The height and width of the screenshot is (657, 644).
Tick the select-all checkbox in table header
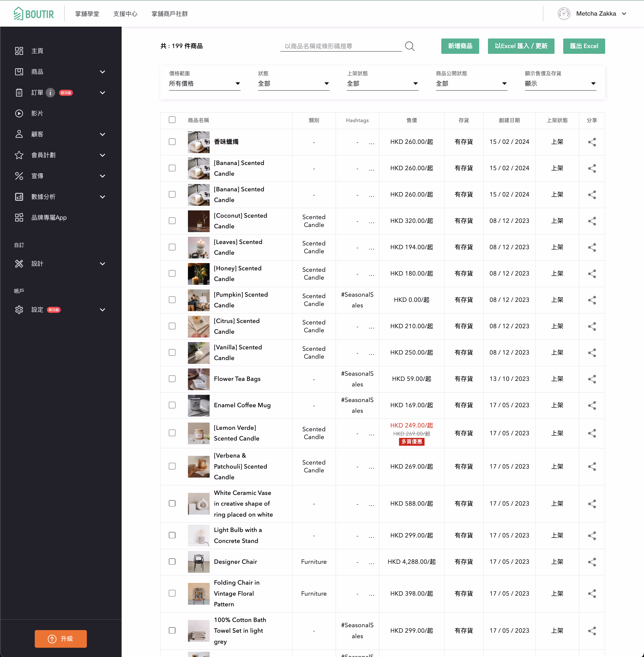pos(172,120)
